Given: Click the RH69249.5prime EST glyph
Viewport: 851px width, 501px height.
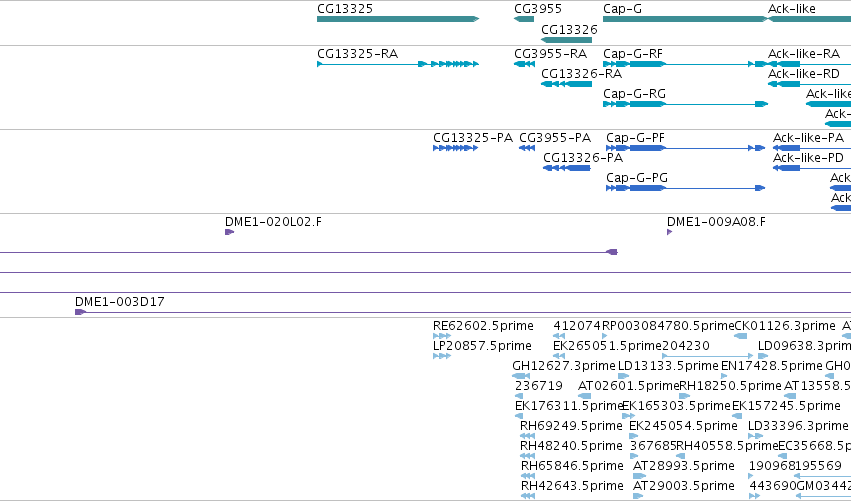Looking at the screenshot, I should [528, 436].
